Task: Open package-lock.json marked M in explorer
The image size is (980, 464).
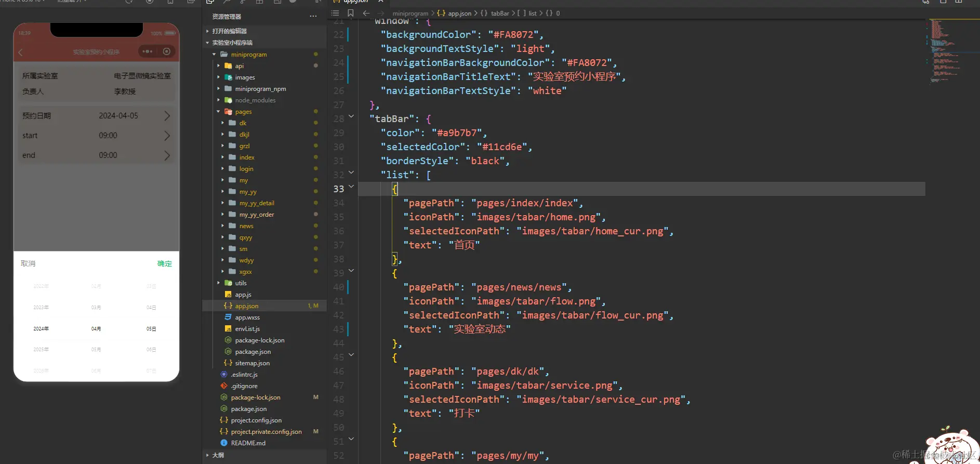Action: tap(256, 397)
